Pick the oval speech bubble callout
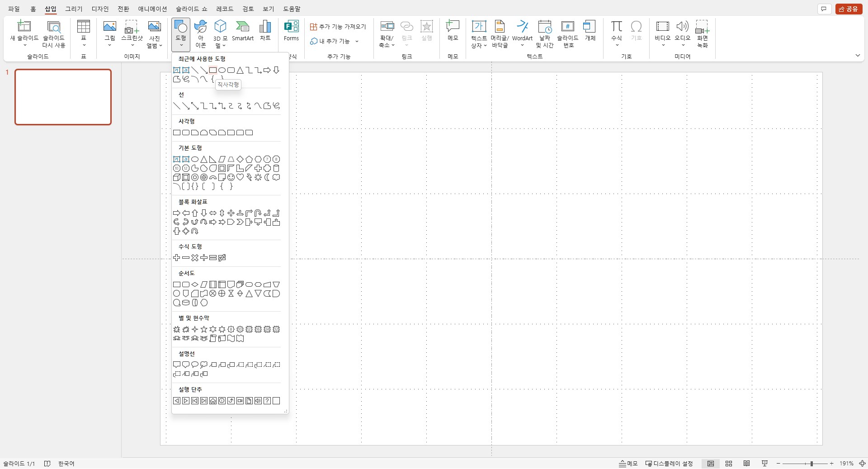Screen dimensions: 868x469 pyautogui.click(x=195, y=365)
